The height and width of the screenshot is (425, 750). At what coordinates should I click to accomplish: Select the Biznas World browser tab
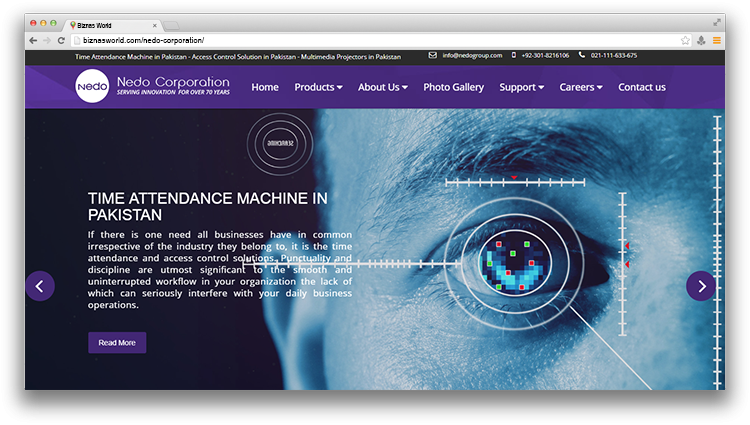coord(110,24)
